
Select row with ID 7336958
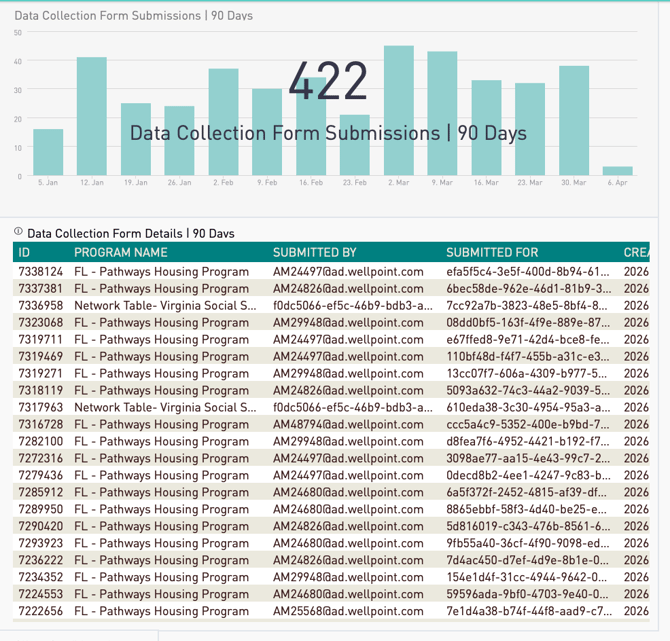[x=41, y=305]
